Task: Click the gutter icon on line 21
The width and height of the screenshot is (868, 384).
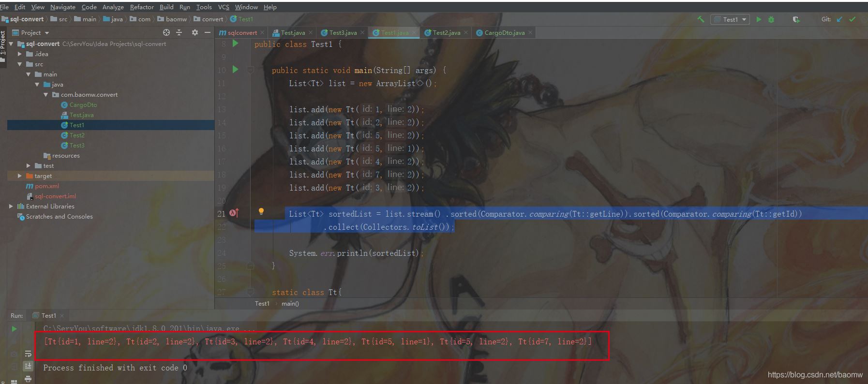Action: pyautogui.click(x=234, y=213)
